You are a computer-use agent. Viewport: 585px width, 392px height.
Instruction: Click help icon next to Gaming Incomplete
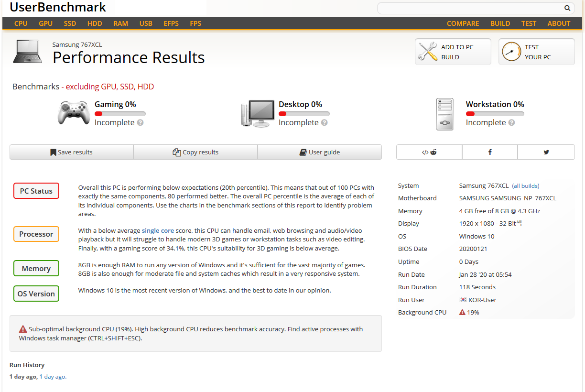pyautogui.click(x=141, y=122)
